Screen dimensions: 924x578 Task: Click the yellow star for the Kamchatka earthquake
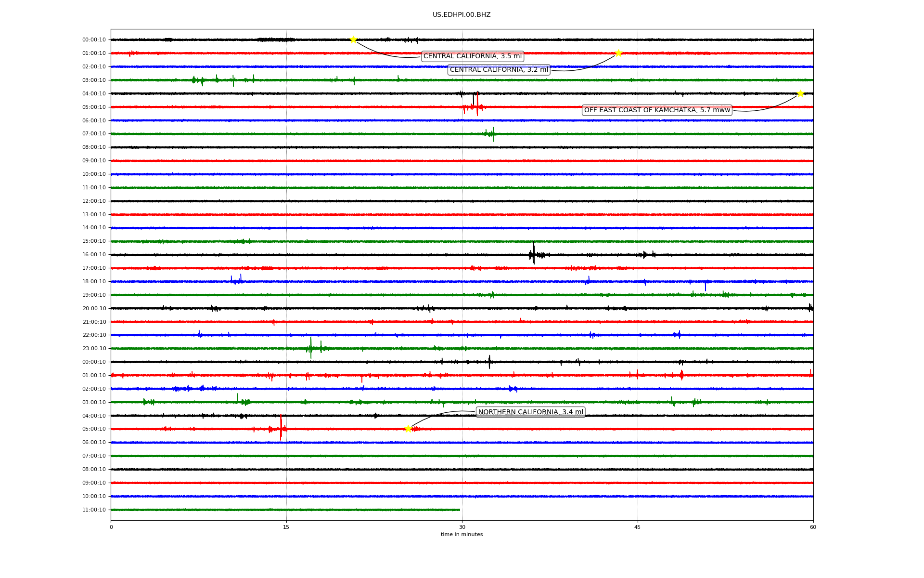800,93
